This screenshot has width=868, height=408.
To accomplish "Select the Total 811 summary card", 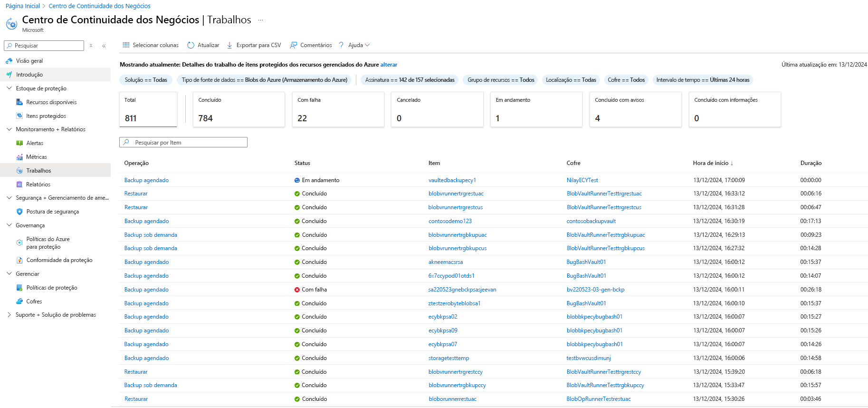I will [148, 109].
